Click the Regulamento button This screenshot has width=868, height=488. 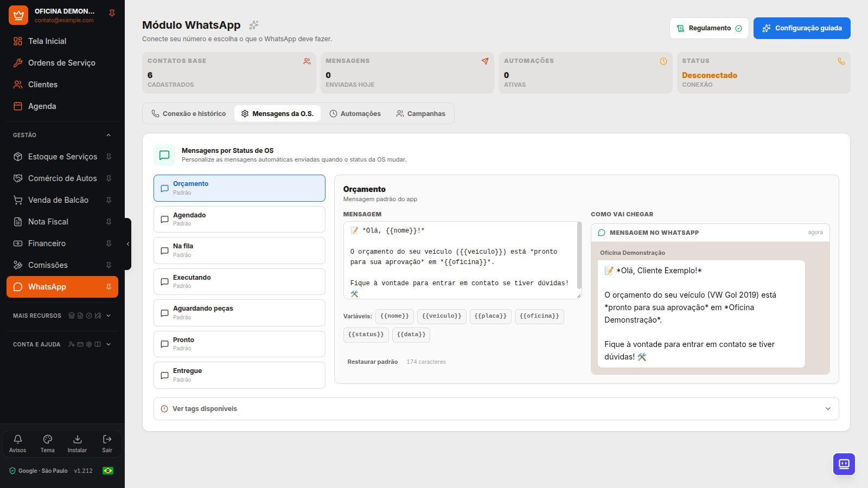coord(709,28)
